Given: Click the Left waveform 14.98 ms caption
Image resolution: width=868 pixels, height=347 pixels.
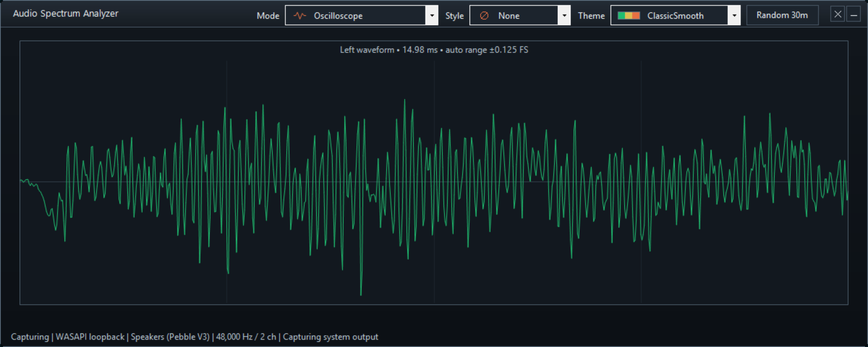Looking at the screenshot, I should point(434,50).
